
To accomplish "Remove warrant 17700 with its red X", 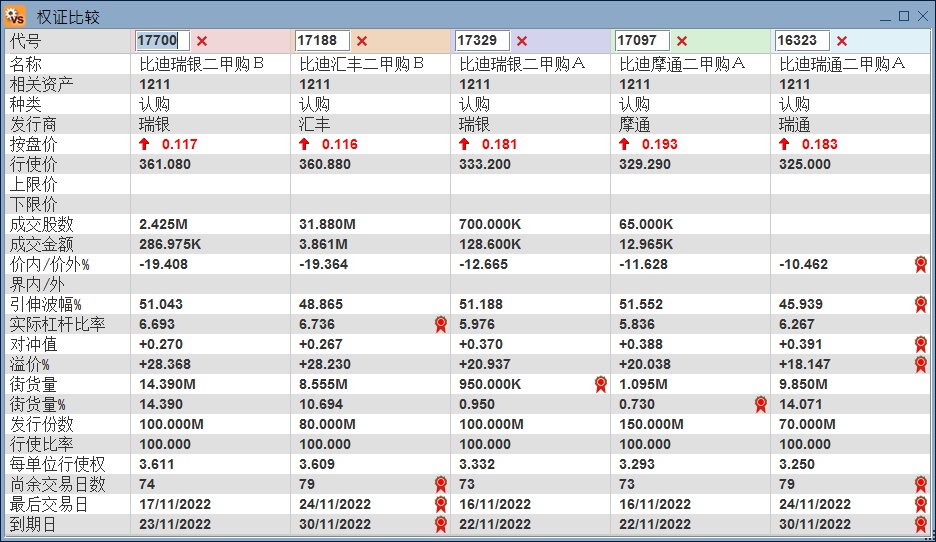I will click(202, 41).
